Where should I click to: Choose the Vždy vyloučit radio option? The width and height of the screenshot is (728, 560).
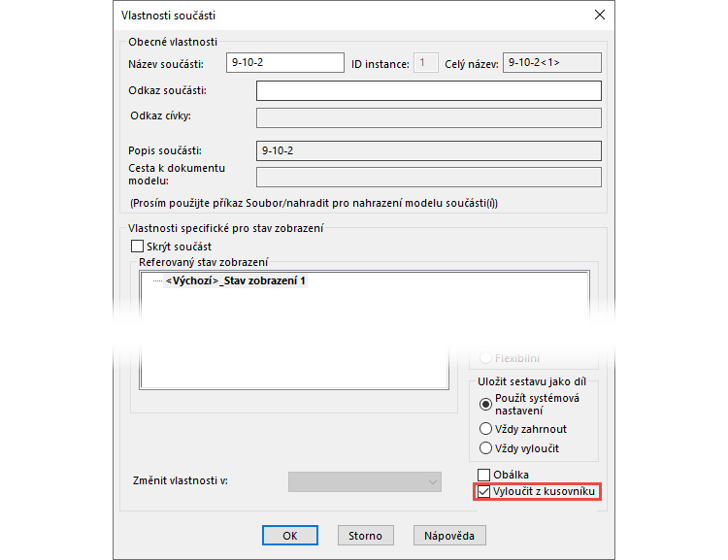click(486, 448)
